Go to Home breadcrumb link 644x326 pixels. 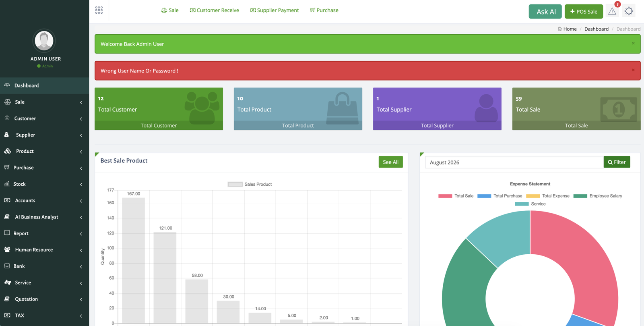tap(570, 29)
